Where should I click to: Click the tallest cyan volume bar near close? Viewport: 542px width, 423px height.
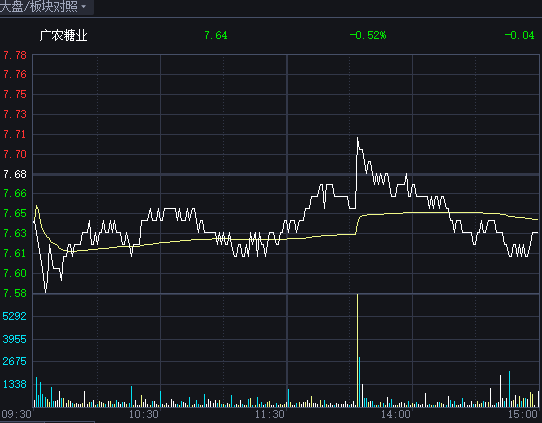tap(509, 389)
